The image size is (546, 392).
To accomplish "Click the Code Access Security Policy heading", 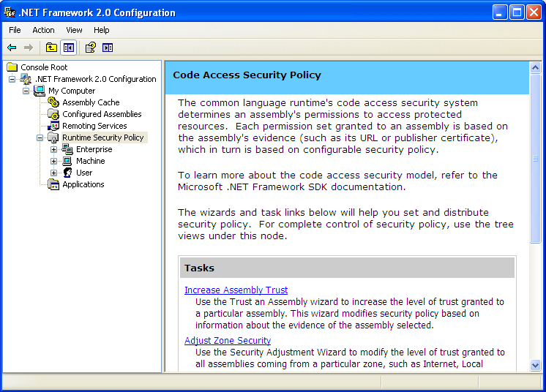I will (247, 75).
